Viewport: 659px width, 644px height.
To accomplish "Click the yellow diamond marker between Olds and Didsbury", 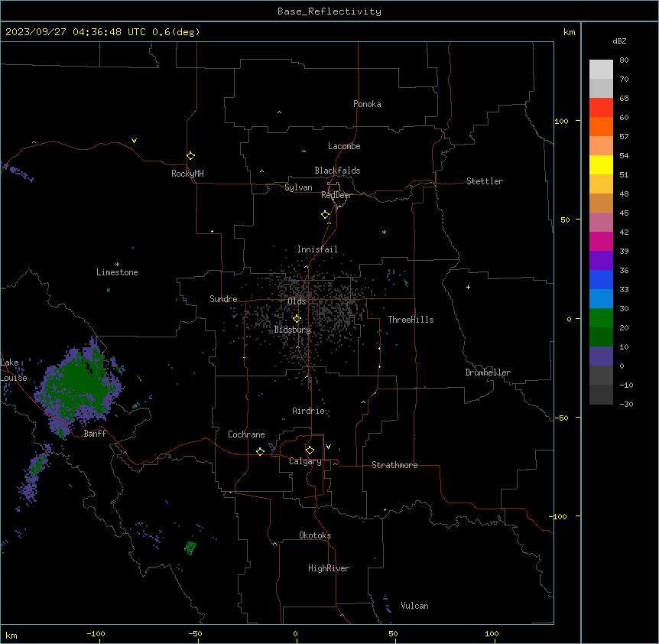I will 297,319.
